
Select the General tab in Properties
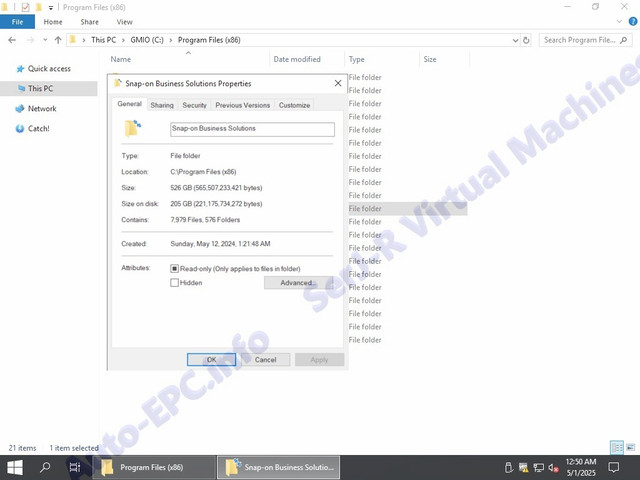click(x=129, y=104)
